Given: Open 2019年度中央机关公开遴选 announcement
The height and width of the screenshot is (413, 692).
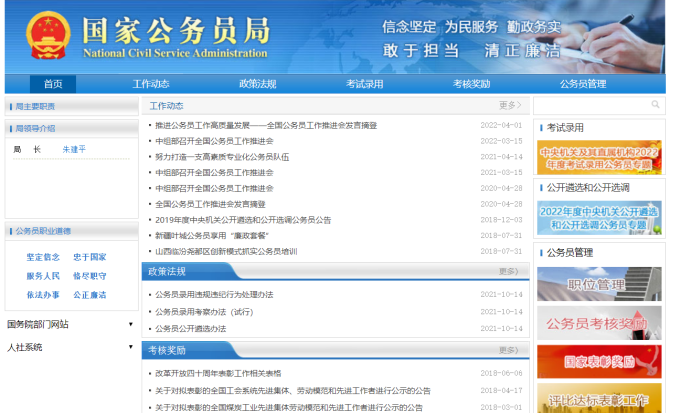Looking at the screenshot, I should click(x=243, y=220).
